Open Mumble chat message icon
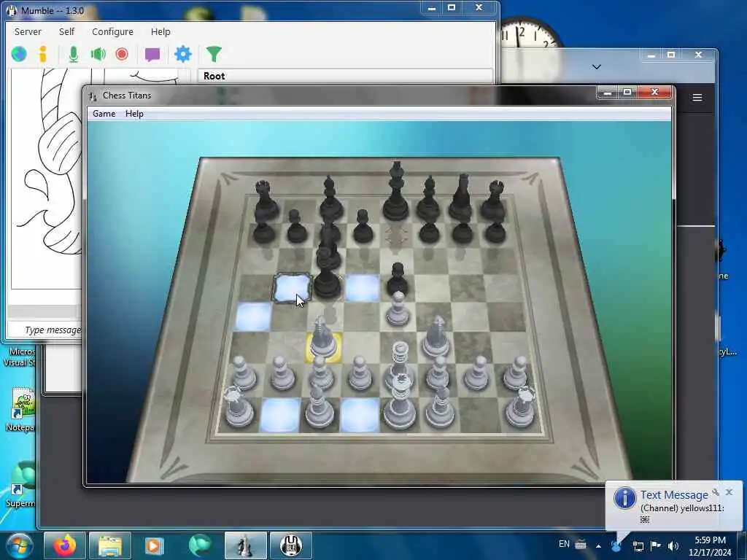The width and height of the screenshot is (747, 560). pyautogui.click(x=152, y=55)
